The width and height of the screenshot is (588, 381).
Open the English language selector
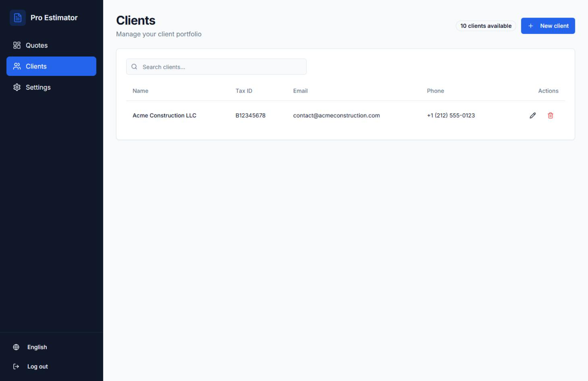tap(37, 347)
